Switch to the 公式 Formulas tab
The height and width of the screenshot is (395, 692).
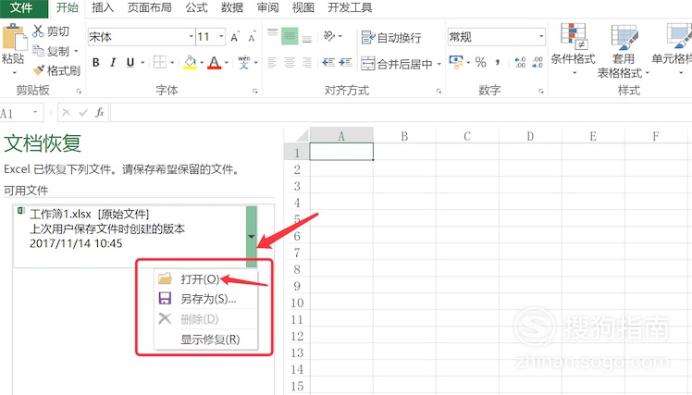tap(196, 8)
